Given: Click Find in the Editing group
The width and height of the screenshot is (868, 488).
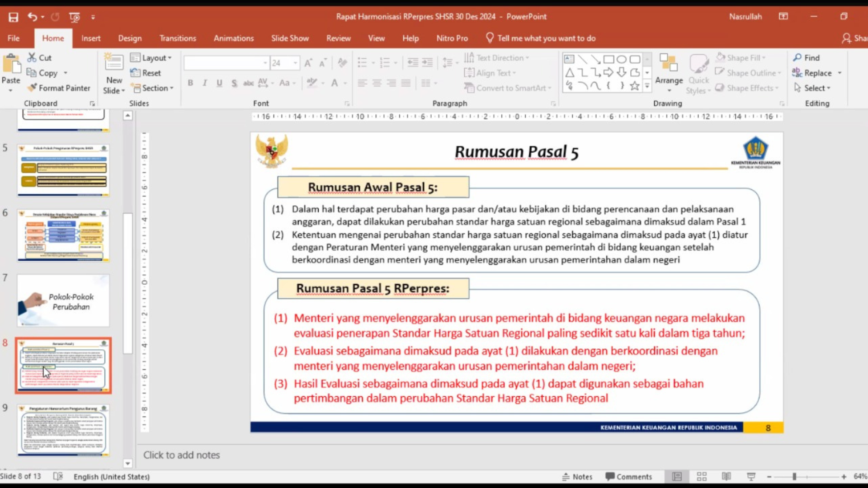Looking at the screenshot, I should 807,58.
